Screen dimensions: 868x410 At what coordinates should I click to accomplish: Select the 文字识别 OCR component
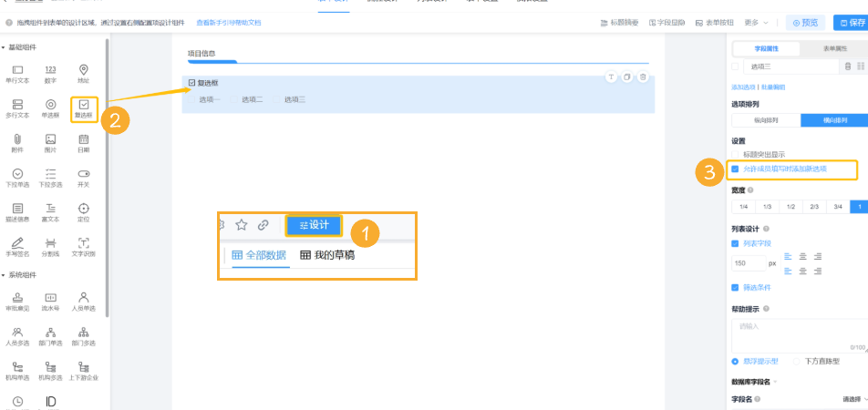pos(84,248)
